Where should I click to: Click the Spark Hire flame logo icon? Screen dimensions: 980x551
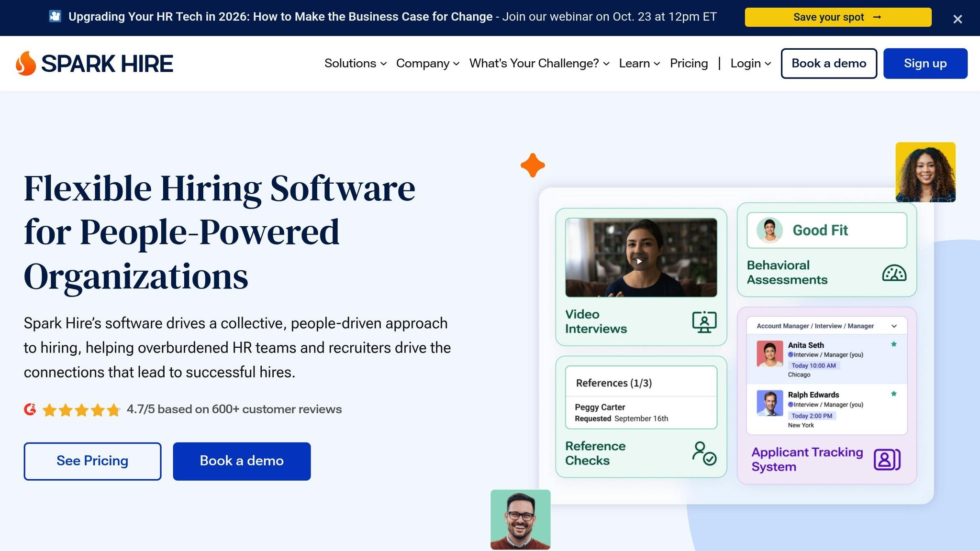[x=26, y=63]
